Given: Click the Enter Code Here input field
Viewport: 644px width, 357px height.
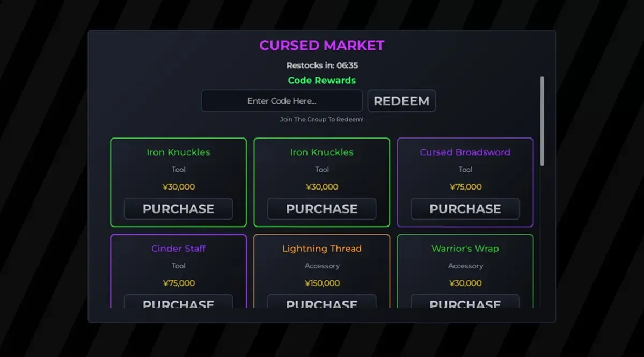Looking at the screenshot, I should coord(281,100).
